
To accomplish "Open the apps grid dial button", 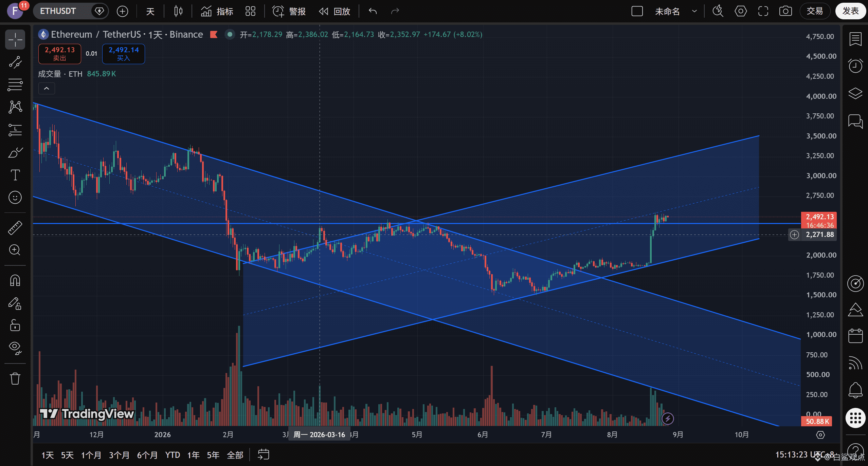I will tap(855, 418).
